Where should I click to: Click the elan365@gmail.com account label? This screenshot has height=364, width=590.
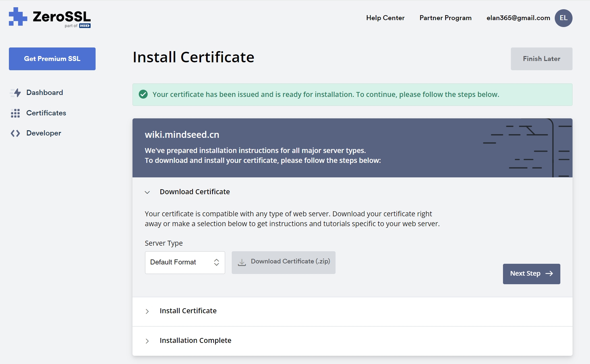click(x=518, y=18)
